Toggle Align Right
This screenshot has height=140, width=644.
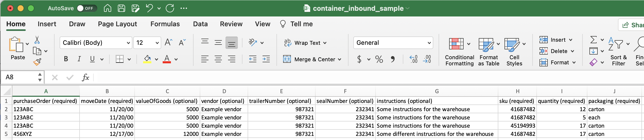click(232, 59)
